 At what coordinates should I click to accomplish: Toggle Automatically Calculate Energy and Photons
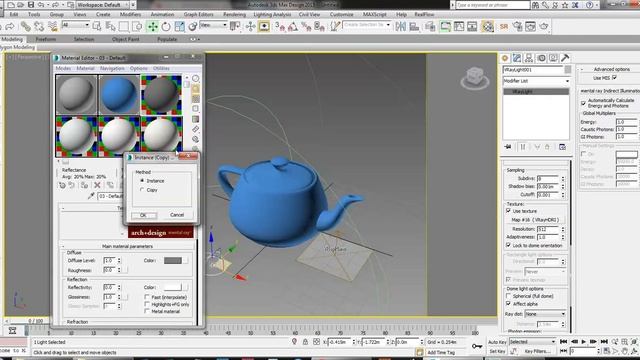[583, 103]
